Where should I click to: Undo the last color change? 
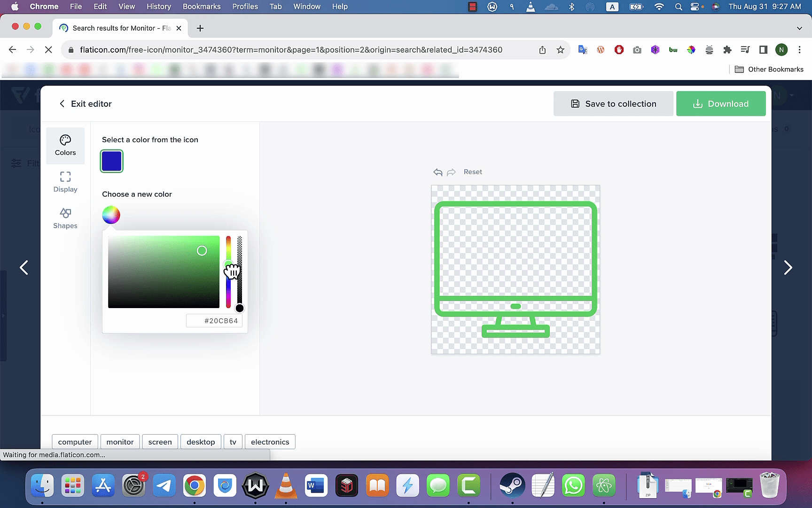click(x=438, y=172)
